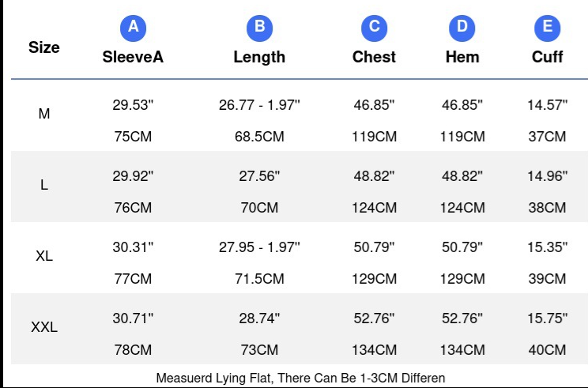Select the XL size row label
Screen dimensions: 588x388
pos(44,256)
